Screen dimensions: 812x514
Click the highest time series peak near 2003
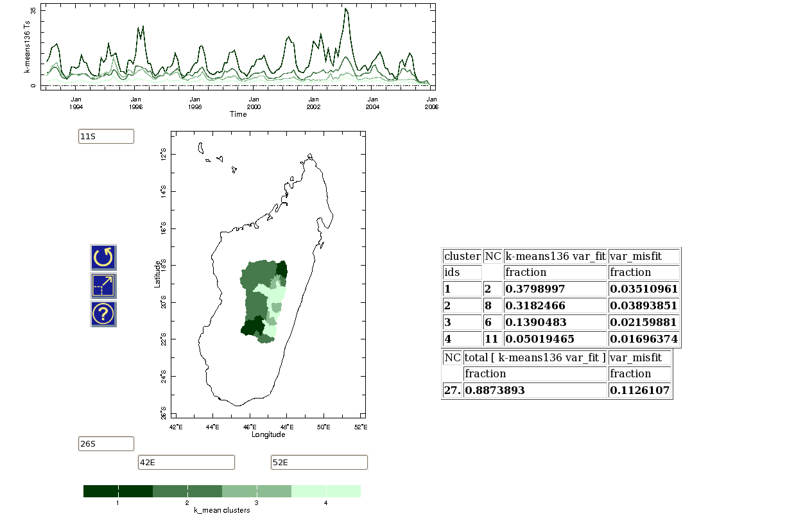(x=346, y=10)
